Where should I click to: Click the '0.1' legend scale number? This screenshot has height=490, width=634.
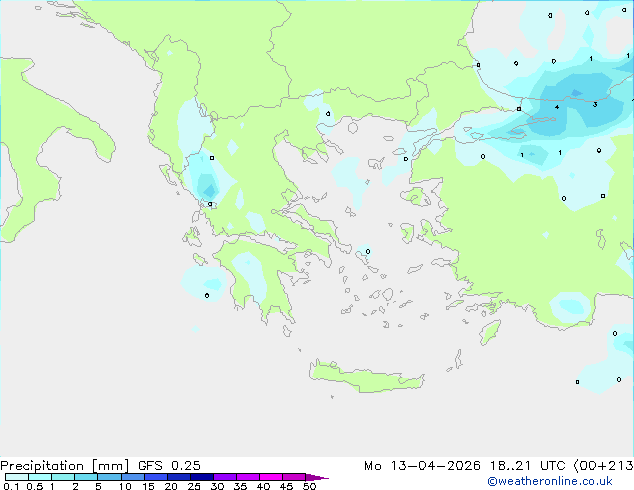pyautogui.click(x=11, y=486)
